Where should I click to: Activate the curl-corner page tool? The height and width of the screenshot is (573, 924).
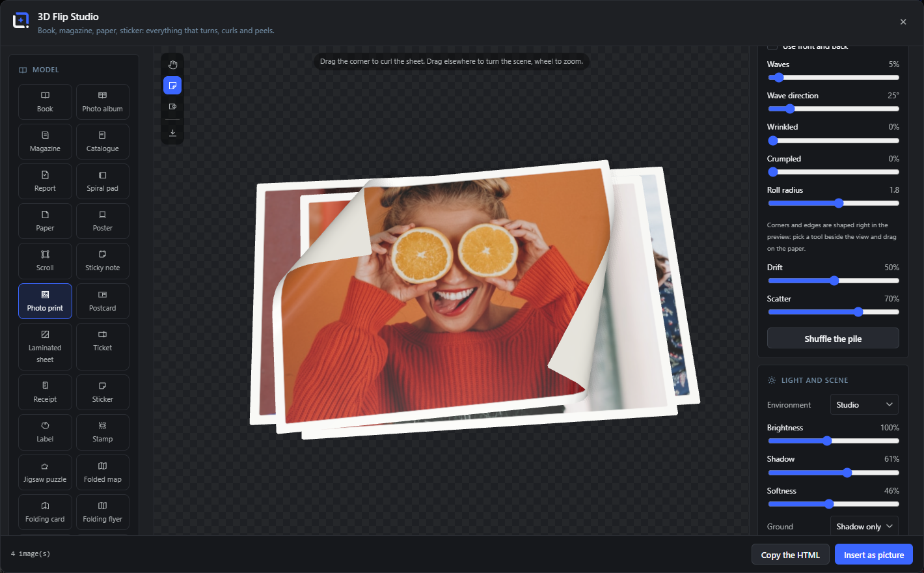point(172,86)
